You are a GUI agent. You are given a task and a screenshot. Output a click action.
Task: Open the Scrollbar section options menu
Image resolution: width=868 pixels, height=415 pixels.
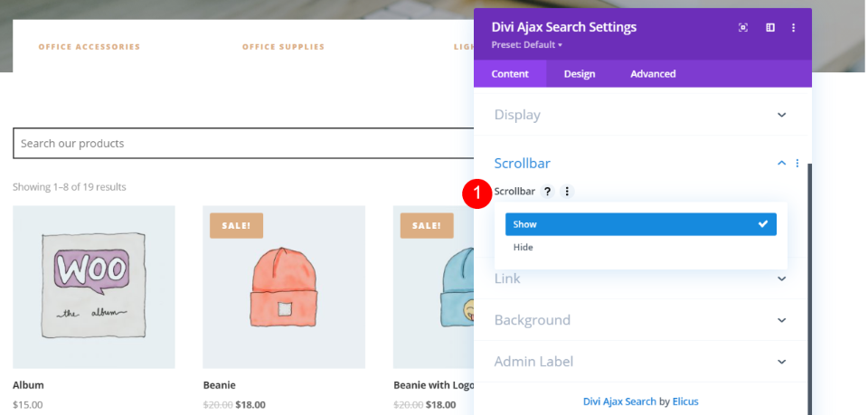tap(797, 164)
